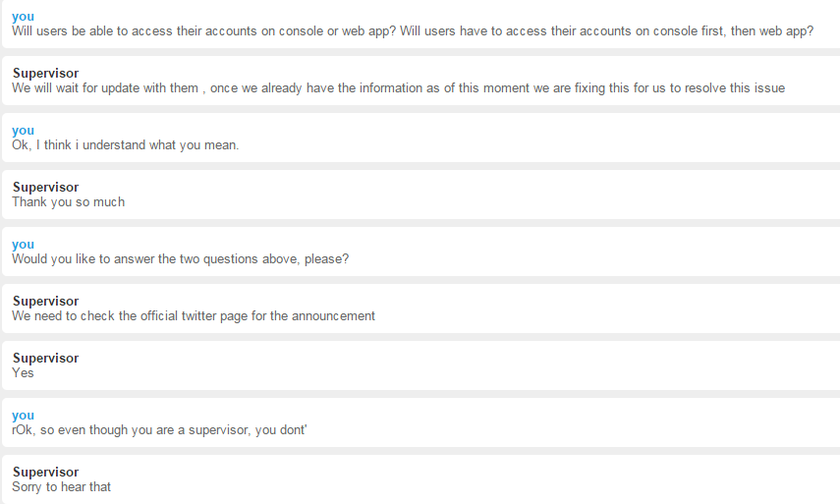Click the Supervisor label above the twitter message
The image size is (840, 504).
[45, 302]
